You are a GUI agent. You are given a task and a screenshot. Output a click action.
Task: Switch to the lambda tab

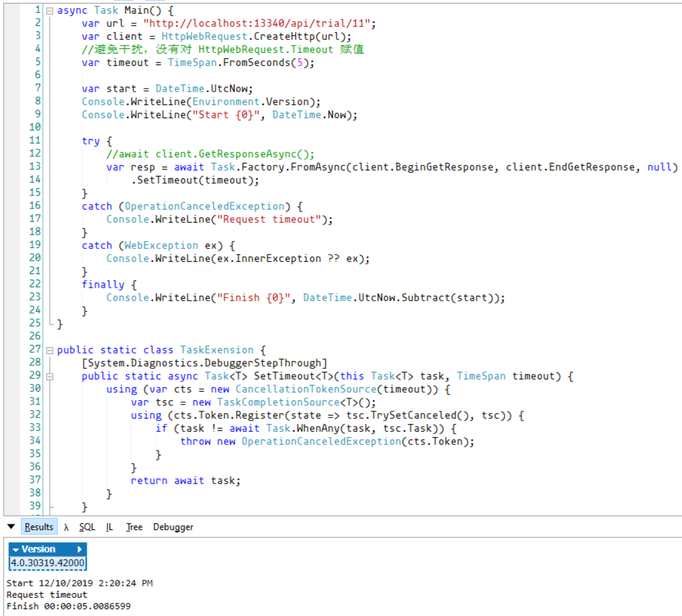point(66,527)
